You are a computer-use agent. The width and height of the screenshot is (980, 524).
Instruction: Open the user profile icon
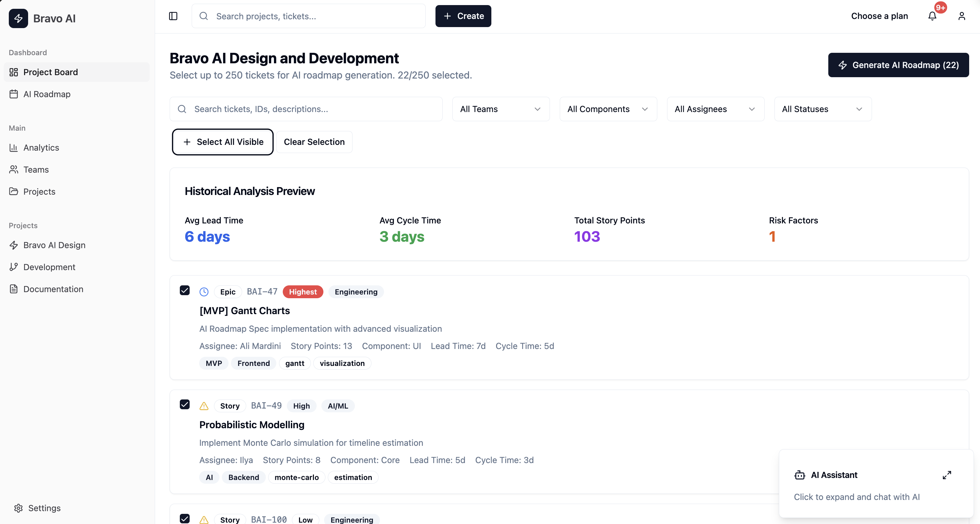point(961,16)
